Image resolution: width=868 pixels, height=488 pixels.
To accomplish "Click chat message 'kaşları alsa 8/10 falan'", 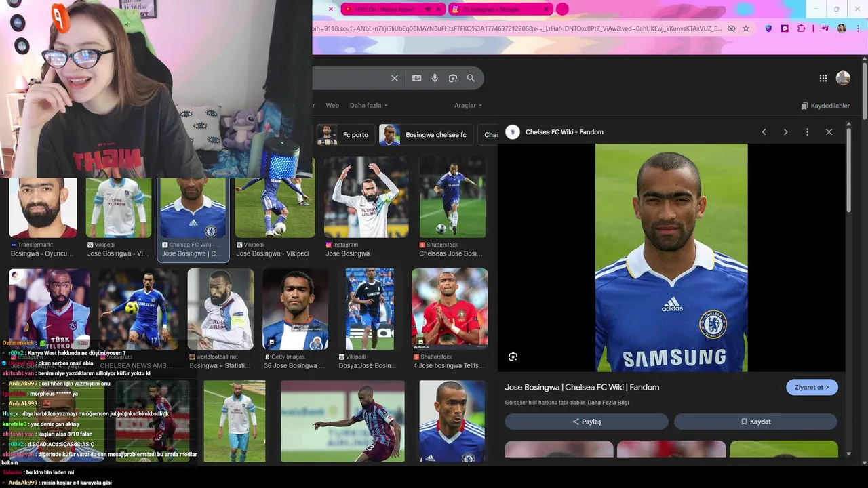I will [65, 434].
